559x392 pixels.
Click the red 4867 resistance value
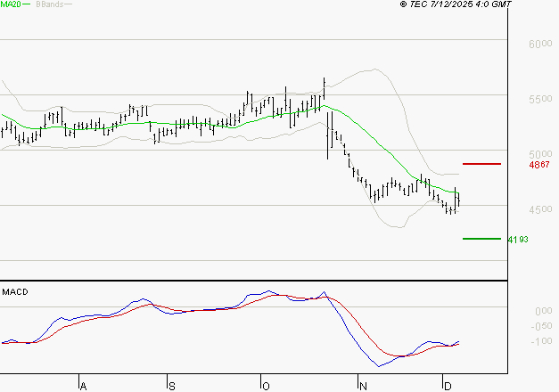(539, 165)
